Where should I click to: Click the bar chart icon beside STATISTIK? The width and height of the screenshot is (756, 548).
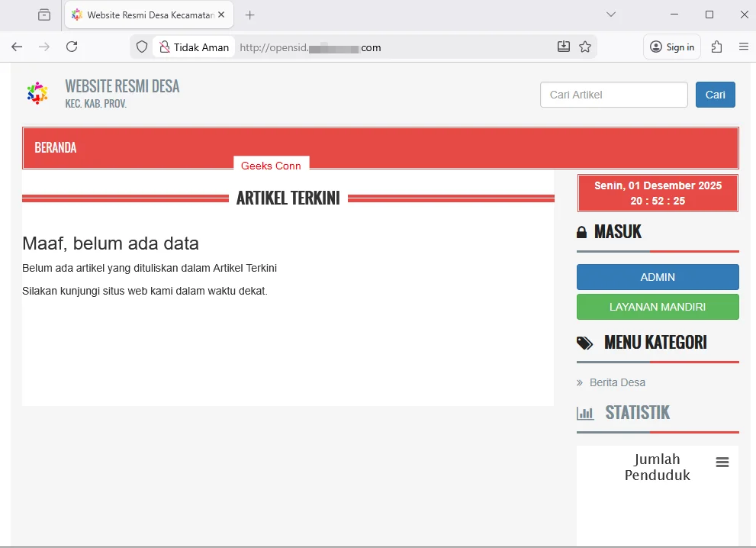tap(585, 413)
